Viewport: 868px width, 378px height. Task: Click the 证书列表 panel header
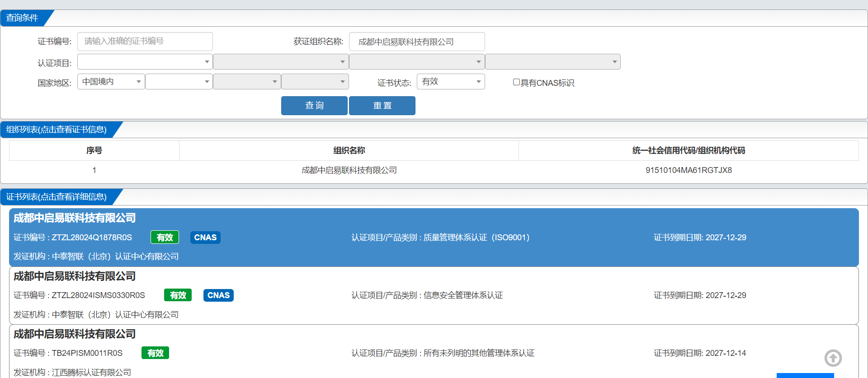(57, 197)
